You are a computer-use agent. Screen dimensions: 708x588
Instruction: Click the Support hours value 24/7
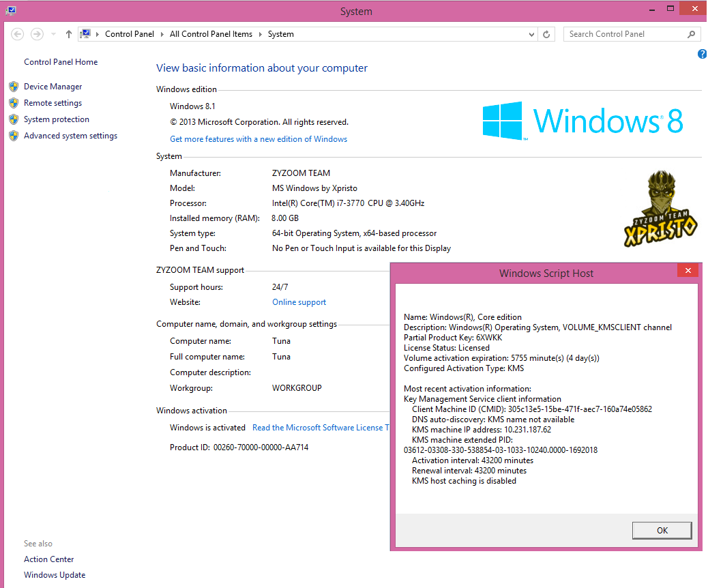pos(280,287)
